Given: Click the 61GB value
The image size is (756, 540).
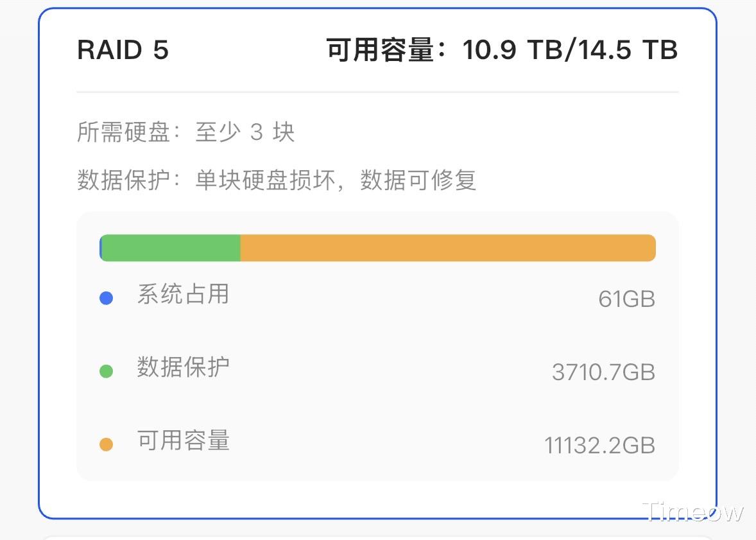Looking at the screenshot, I should [626, 299].
